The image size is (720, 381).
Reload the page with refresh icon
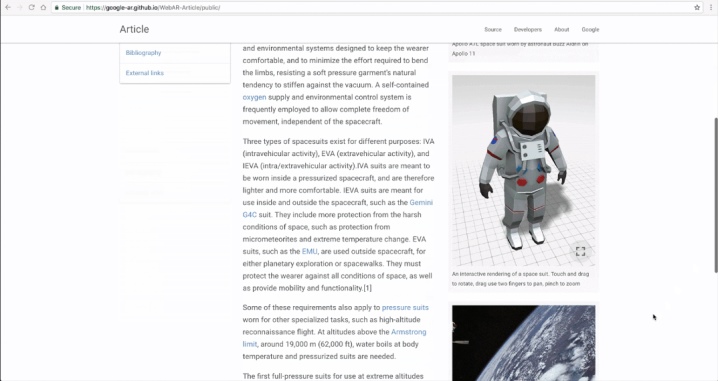pyautogui.click(x=31, y=7)
